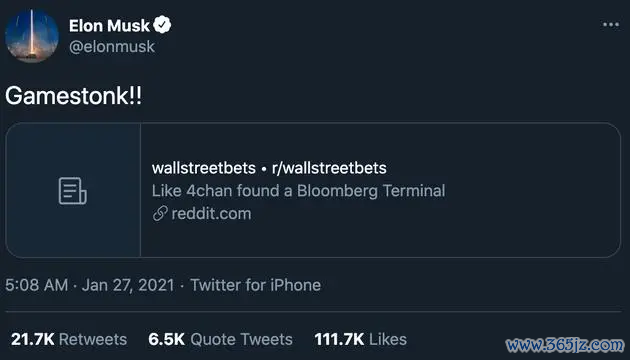Click the blue verified badge next to Elon Musk

162,25
